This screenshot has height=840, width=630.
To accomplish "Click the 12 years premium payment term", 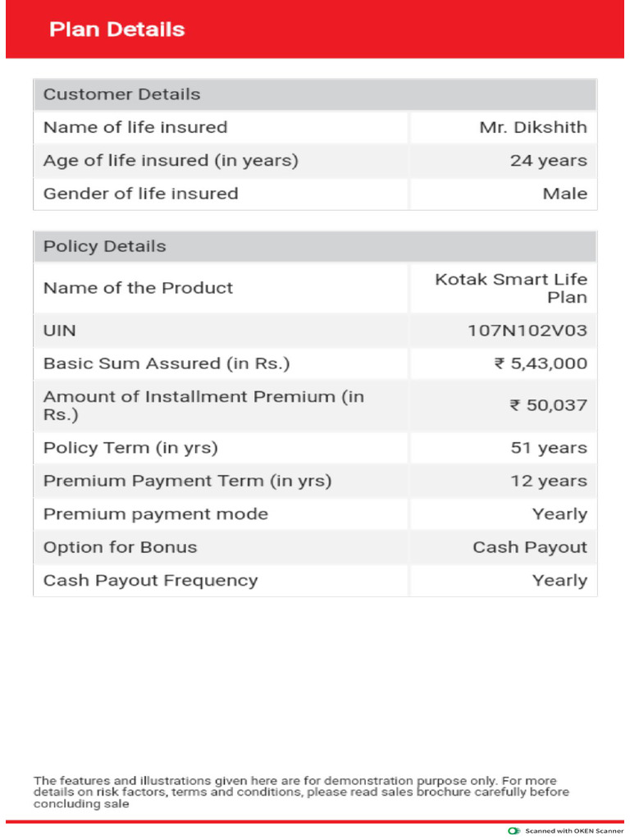I will pos(548,481).
